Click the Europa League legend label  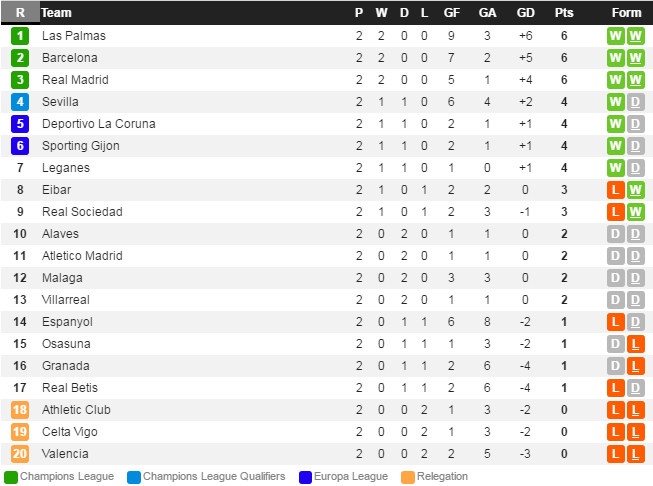point(351,477)
